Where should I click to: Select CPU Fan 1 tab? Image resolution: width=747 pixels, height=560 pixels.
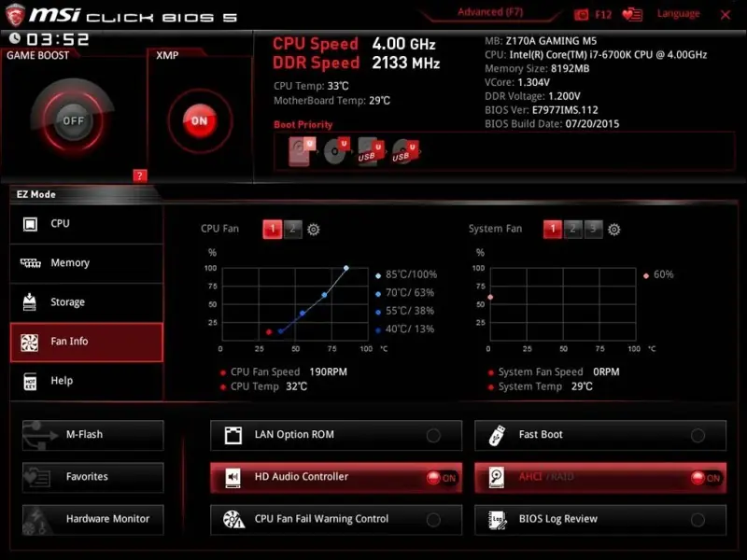click(x=273, y=229)
